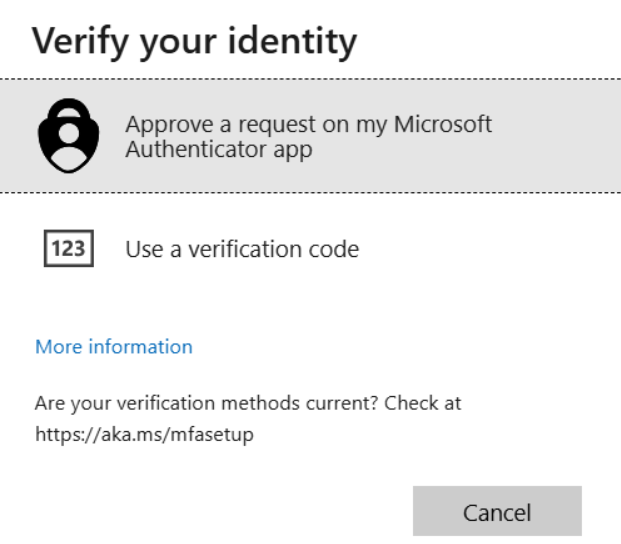The height and width of the screenshot is (544, 621).
Task: Click the digit 1 in the 123 box icon
Action: click(x=55, y=249)
